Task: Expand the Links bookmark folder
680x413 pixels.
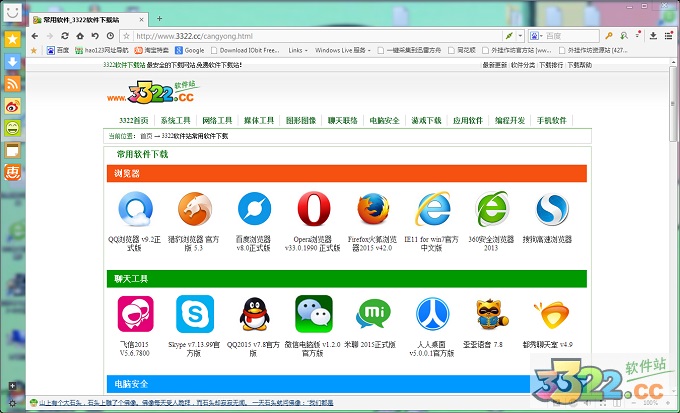Action: [x=298, y=50]
